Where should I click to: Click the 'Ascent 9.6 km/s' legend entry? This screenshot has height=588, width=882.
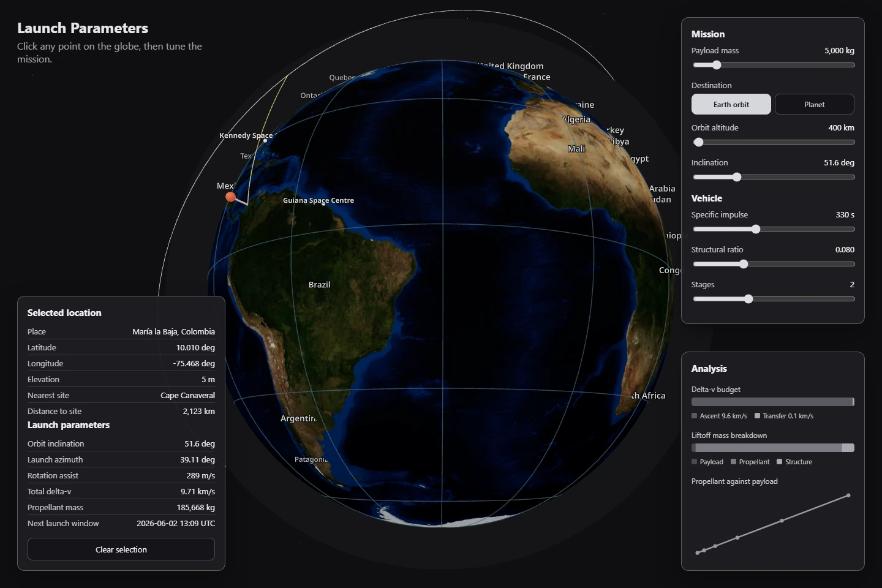[x=719, y=416]
